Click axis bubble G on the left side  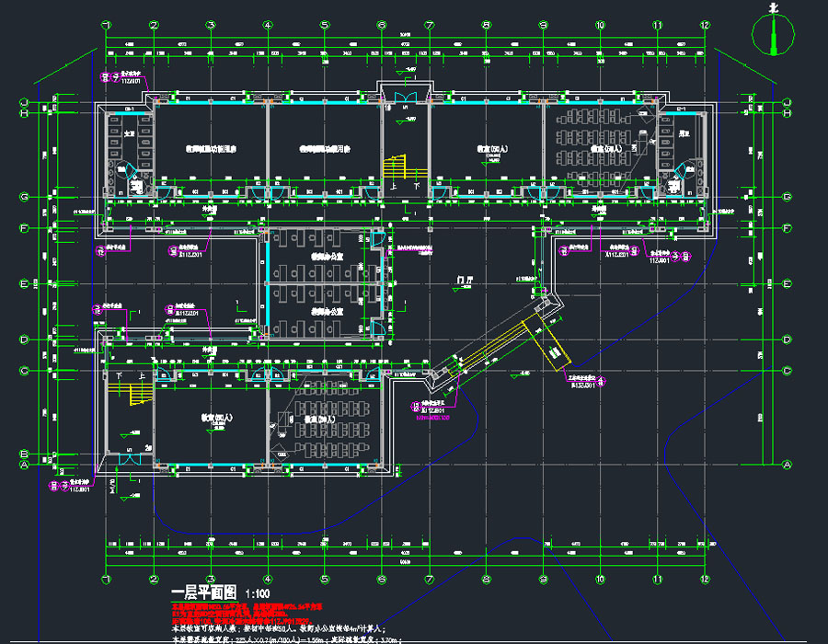(24, 197)
